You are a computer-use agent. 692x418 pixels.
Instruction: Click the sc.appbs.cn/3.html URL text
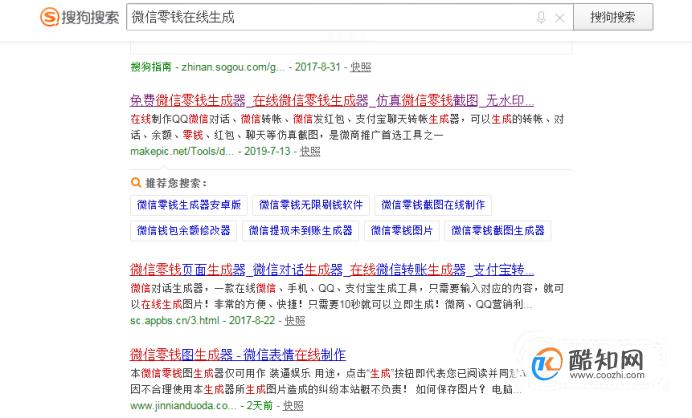[x=175, y=320]
